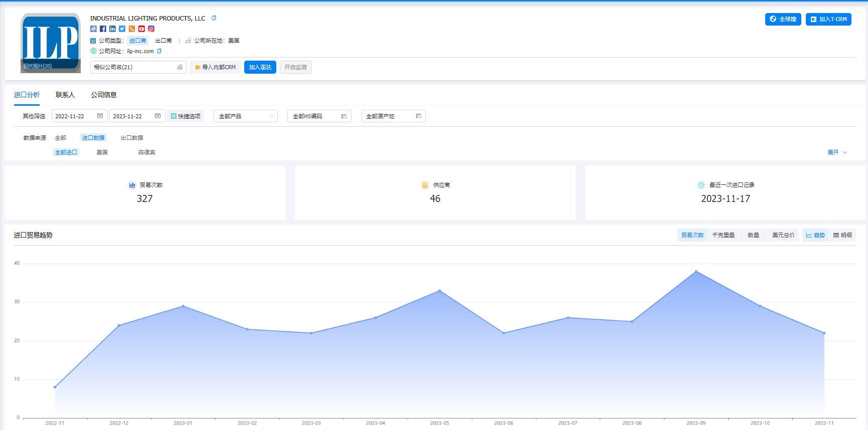
Task: Click the 加入雷达 button
Action: (260, 67)
